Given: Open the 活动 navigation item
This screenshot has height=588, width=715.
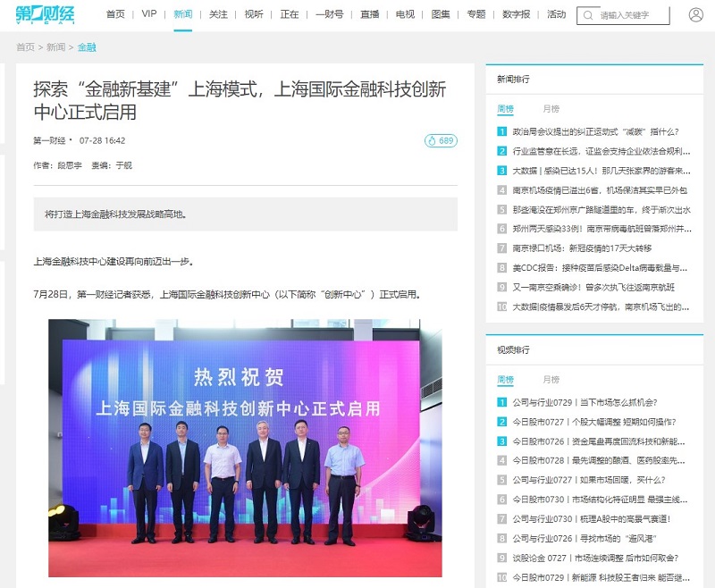Looking at the screenshot, I should click(x=557, y=14).
